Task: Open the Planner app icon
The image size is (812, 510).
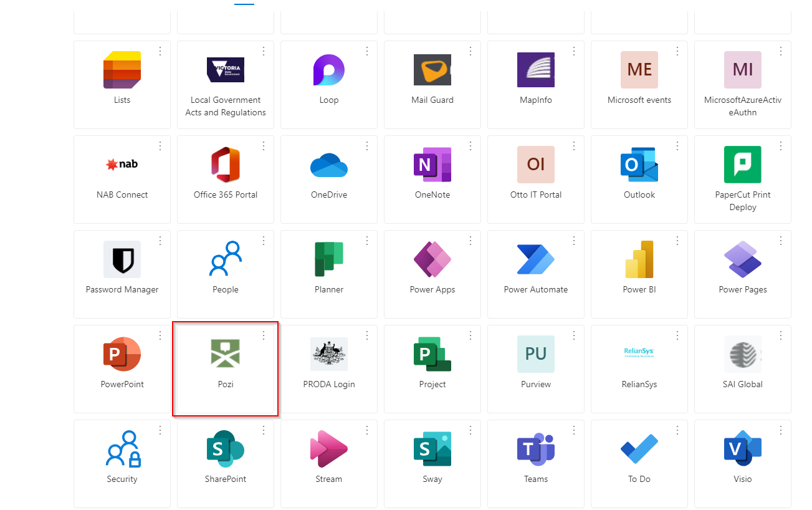Action: pos(328,259)
